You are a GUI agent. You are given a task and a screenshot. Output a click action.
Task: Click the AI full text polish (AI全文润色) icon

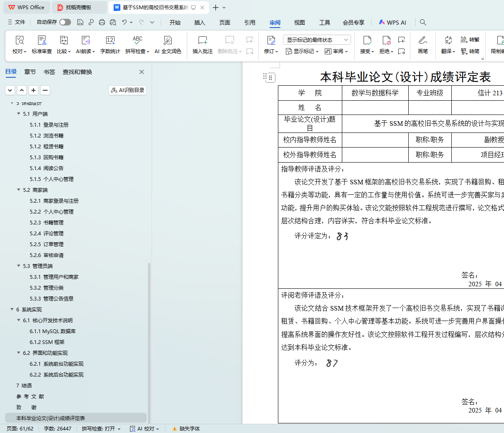click(x=168, y=41)
